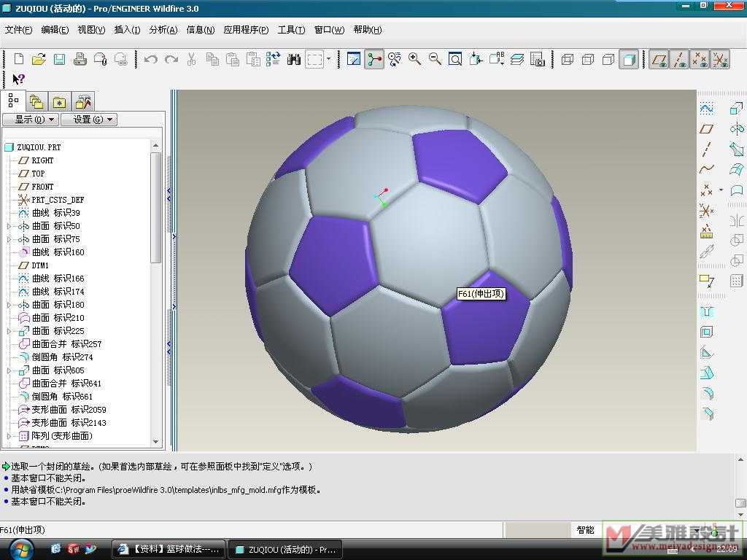747x560 pixels.
Task: Refit the model to the screen
Action: [455, 60]
